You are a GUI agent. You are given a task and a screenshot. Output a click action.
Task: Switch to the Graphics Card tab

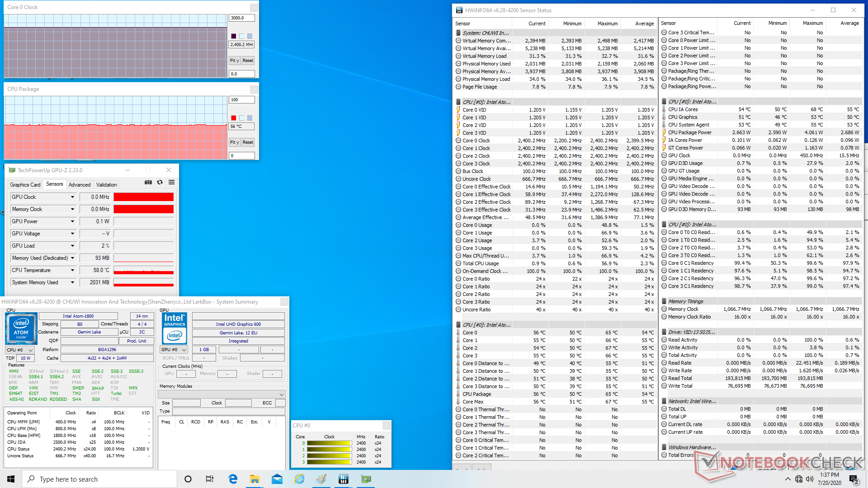pos(25,185)
